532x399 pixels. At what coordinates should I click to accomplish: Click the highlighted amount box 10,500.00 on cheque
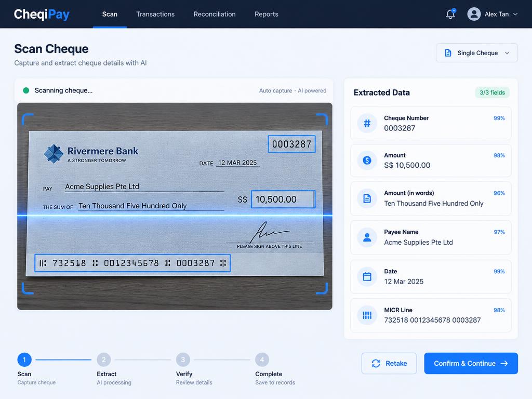coord(283,199)
